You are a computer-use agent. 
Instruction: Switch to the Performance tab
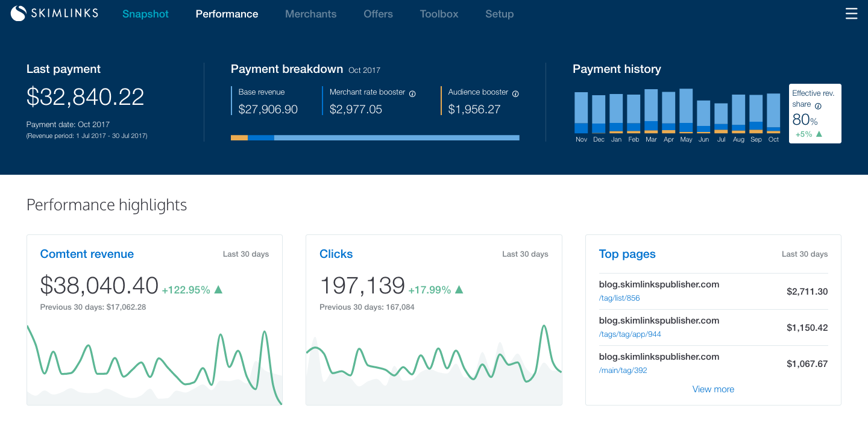pyautogui.click(x=227, y=14)
